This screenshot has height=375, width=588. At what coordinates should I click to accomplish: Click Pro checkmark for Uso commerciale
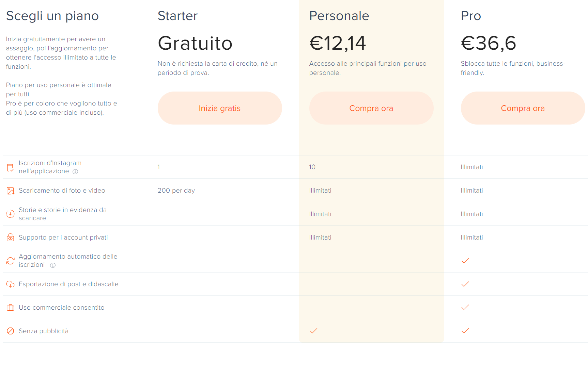point(465,307)
